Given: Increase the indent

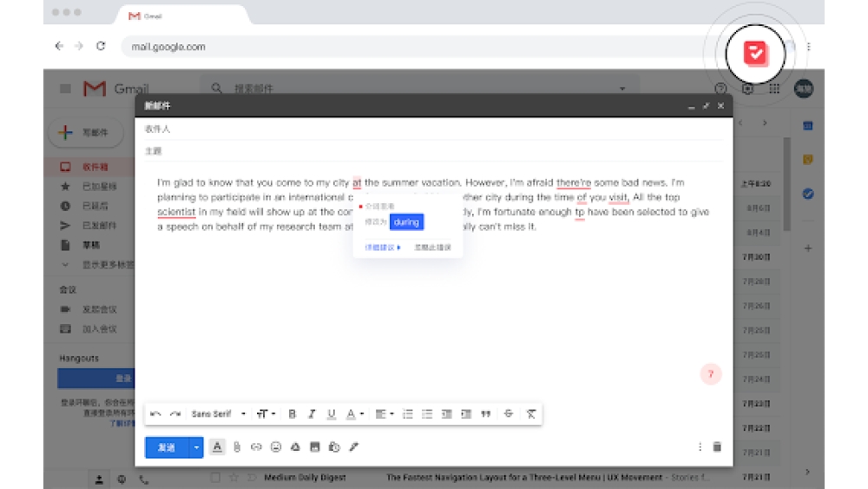Looking at the screenshot, I should point(466,413).
